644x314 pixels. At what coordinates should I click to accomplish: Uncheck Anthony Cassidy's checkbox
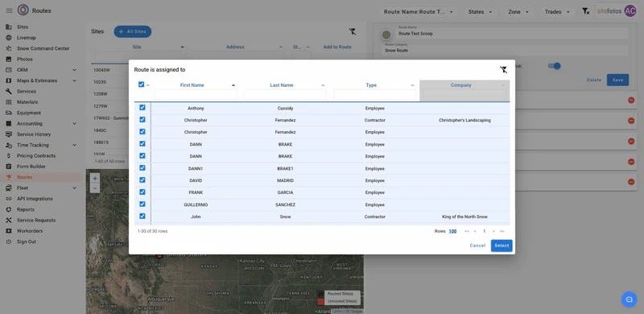(142, 107)
